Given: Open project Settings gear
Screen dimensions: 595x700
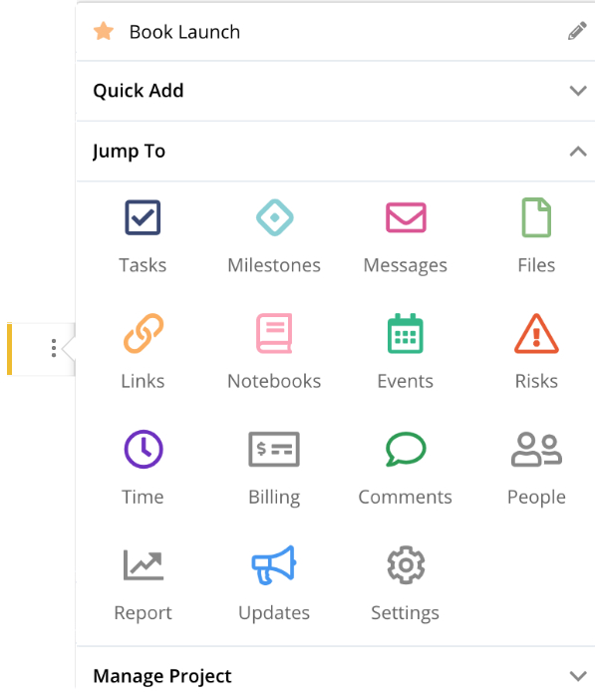Looking at the screenshot, I should (406, 584).
